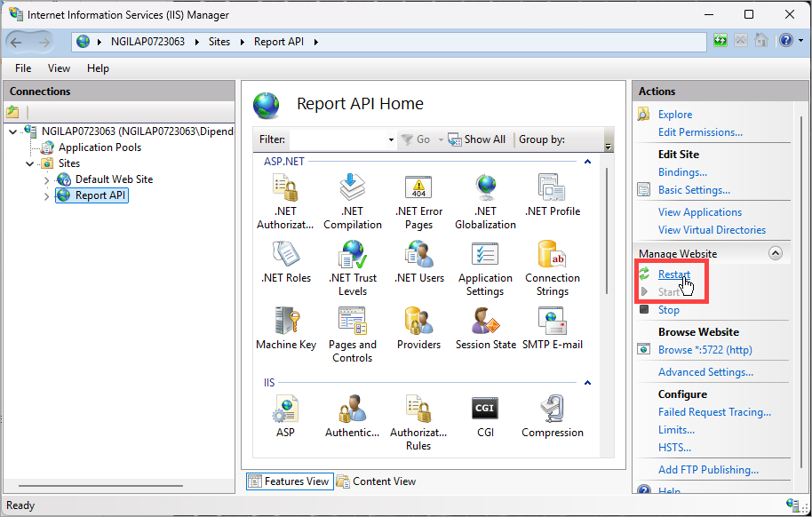
Task: Click the Home toolbar icon
Action: (x=760, y=40)
